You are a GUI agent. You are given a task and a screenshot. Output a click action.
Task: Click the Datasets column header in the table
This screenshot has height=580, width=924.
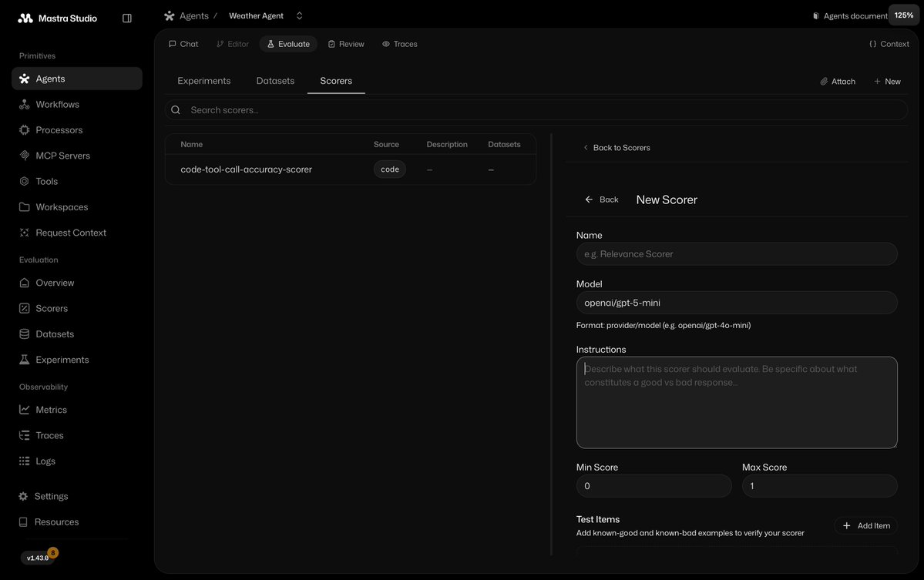(504, 144)
